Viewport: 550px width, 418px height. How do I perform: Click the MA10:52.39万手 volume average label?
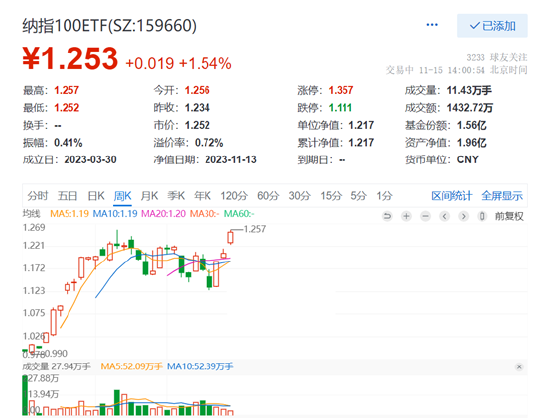tap(200, 366)
